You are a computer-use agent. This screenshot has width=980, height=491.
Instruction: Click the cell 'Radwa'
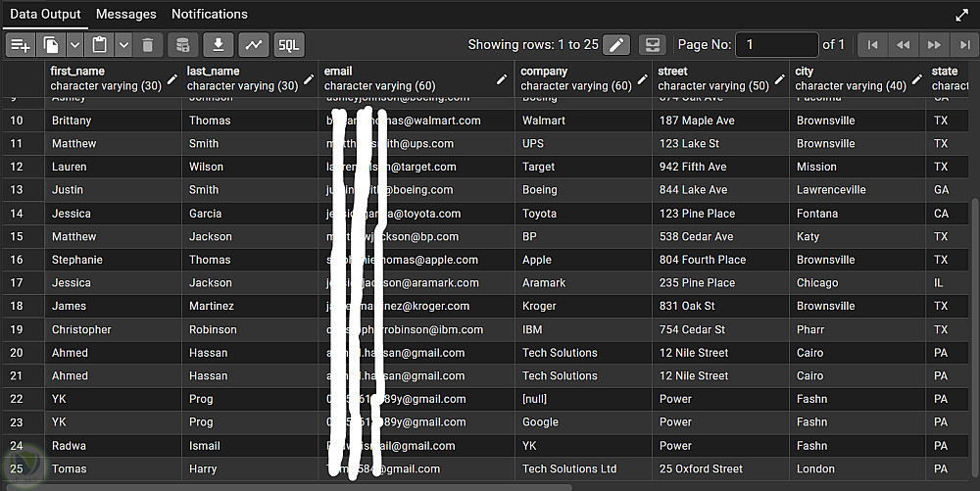coord(113,446)
